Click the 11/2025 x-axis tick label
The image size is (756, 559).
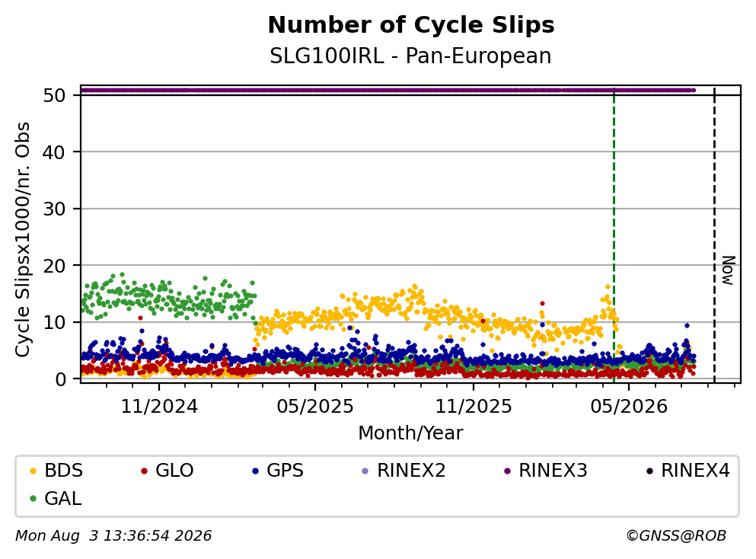coord(474,407)
